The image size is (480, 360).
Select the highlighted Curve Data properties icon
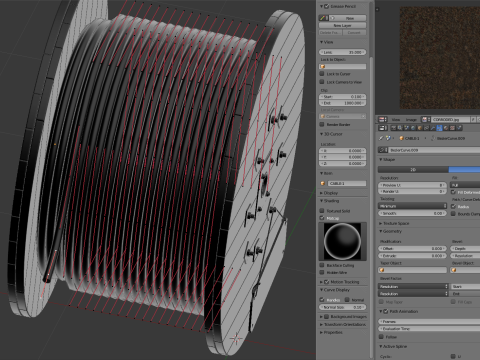(x=439, y=128)
